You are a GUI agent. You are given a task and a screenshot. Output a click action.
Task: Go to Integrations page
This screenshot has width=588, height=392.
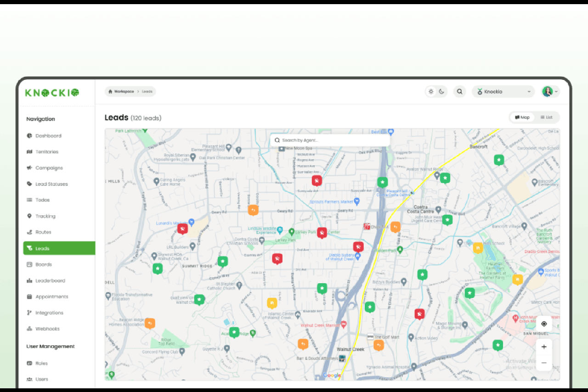click(x=49, y=313)
